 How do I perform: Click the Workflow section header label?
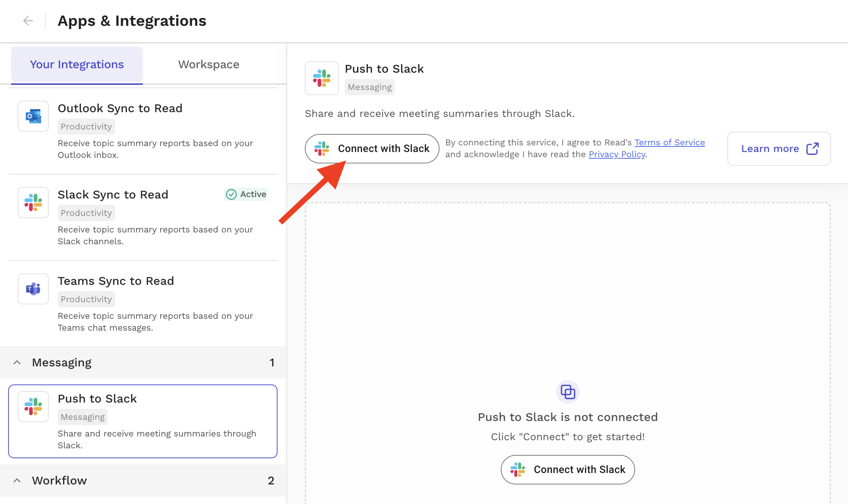point(59,480)
